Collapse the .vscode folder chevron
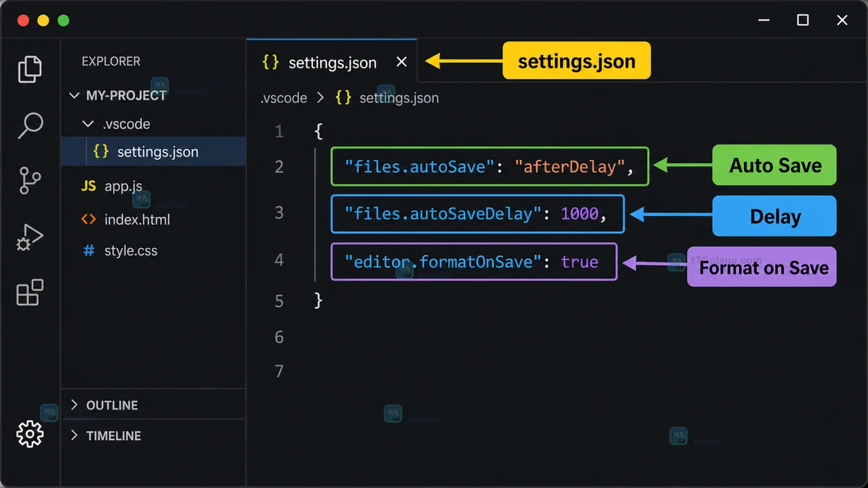 click(x=87, y=124)
